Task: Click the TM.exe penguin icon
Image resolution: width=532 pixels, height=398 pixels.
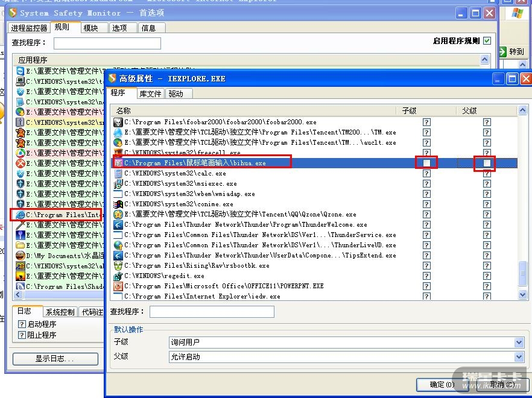Action: coord(118,132)
